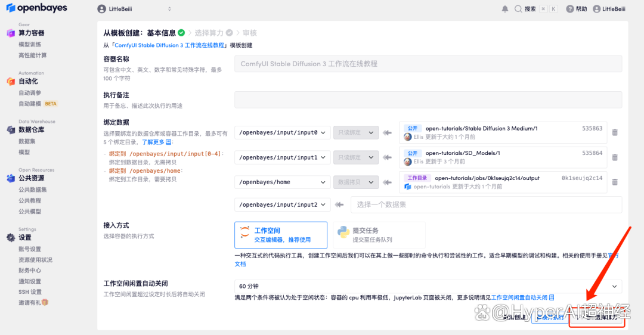
Task: Go to 自动调参
Action: [x=30, y=93]
